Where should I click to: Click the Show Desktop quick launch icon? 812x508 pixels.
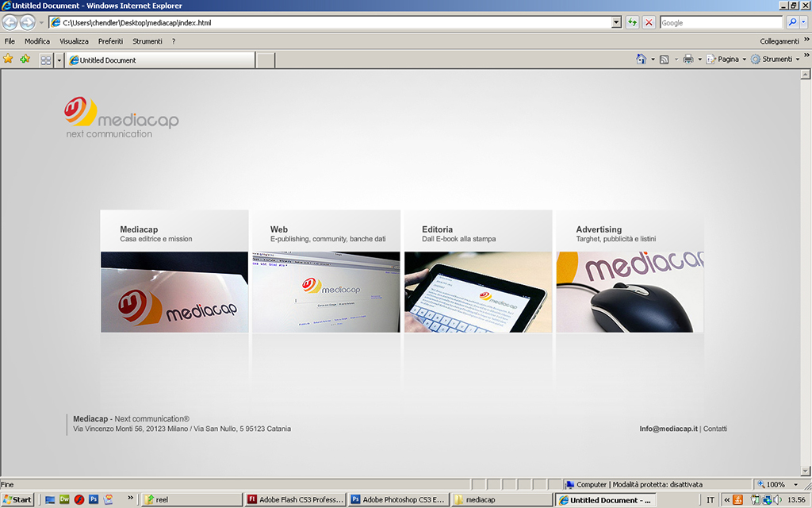(50, 500)
